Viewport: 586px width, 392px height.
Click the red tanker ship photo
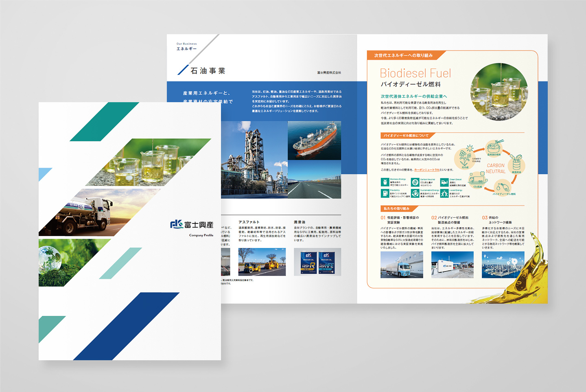[x=314, y=140]
